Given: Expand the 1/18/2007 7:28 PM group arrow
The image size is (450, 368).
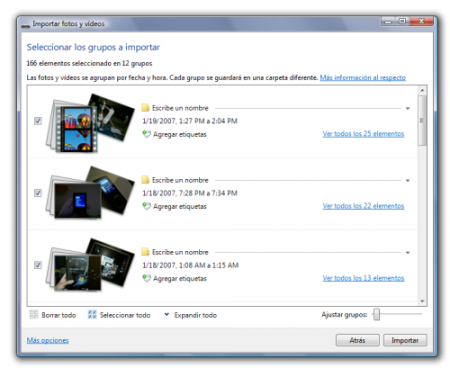Looking at the screenshot, I should (408, 180).
